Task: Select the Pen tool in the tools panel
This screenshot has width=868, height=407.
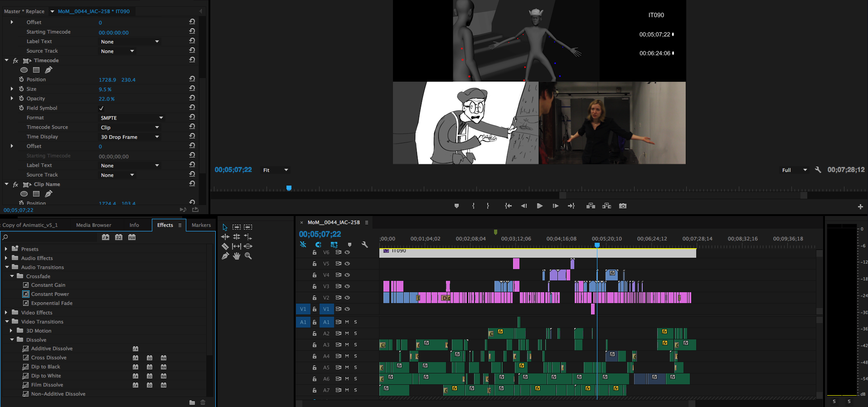Action: click(225, 256)
